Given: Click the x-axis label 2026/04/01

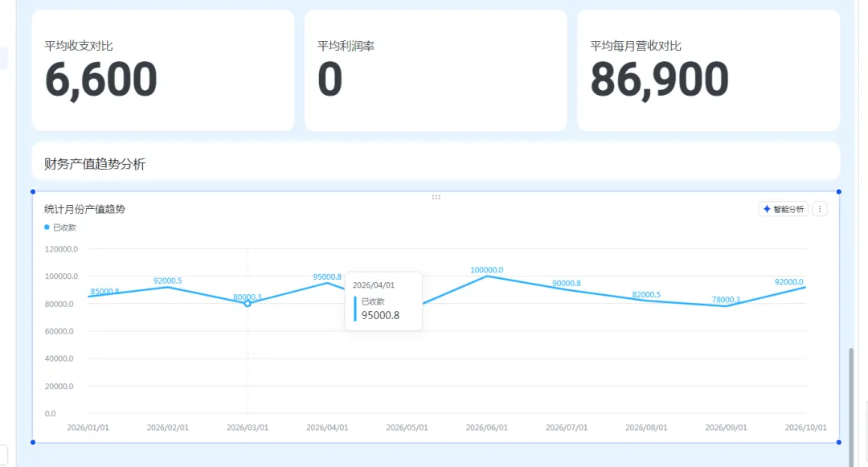Looking at the screenshot, I should pos(327,428).
